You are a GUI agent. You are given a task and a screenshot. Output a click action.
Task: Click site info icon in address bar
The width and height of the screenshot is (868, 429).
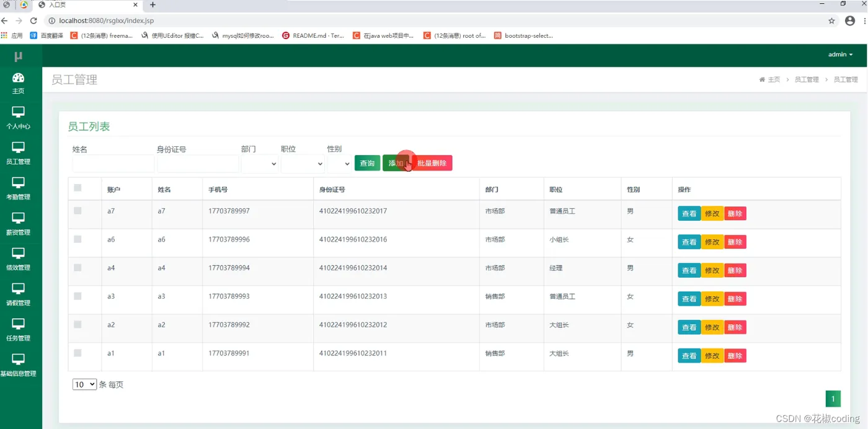point(51,20)
